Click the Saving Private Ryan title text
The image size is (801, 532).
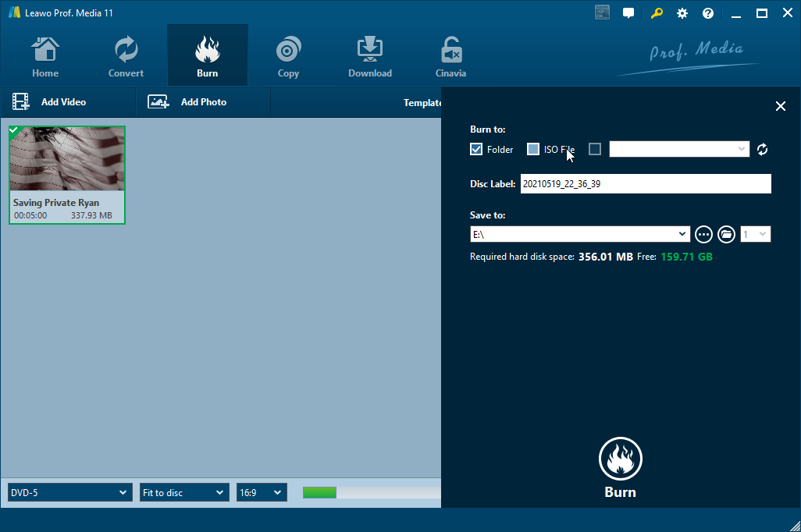56,203
